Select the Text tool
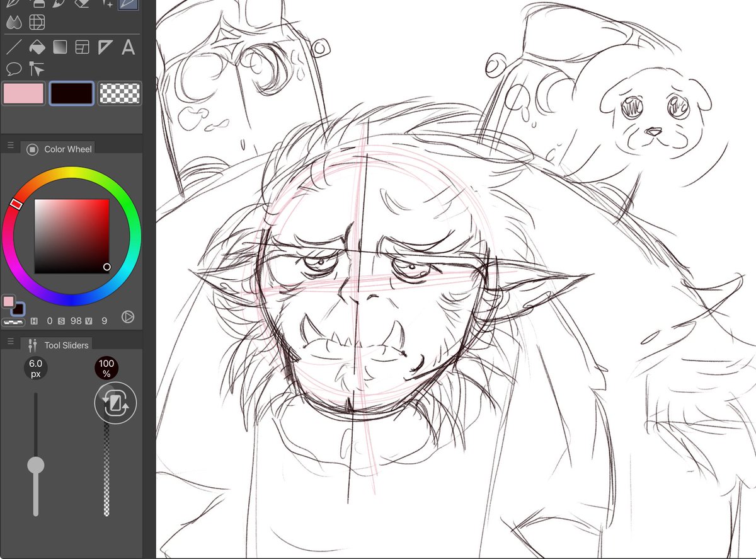 click(128, 47)
